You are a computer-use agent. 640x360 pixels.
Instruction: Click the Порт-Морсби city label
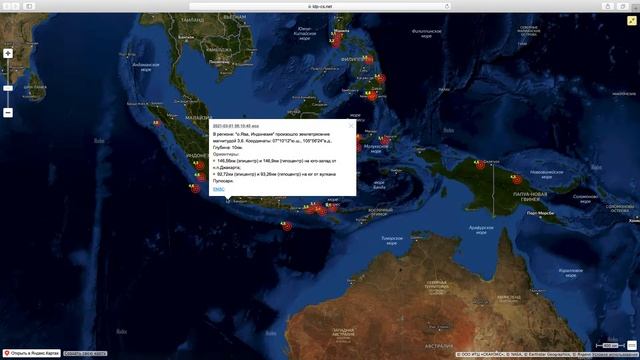point(540,213)
